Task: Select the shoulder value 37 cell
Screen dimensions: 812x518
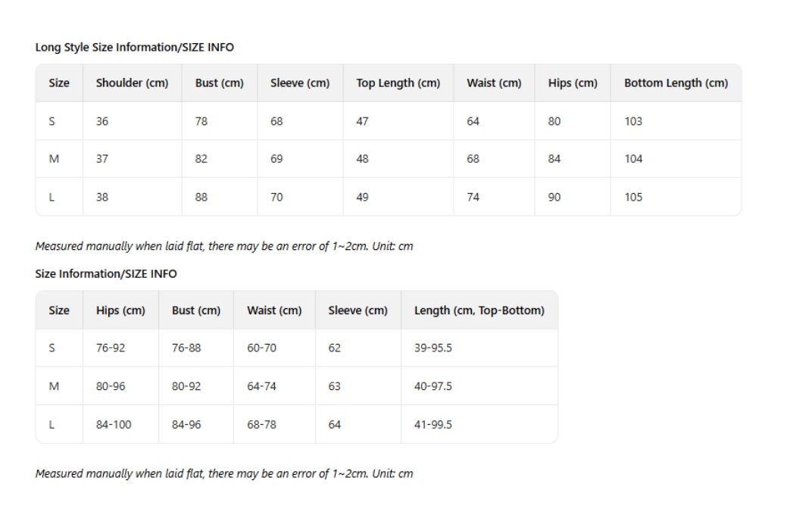Action: (x=102, y=159)
